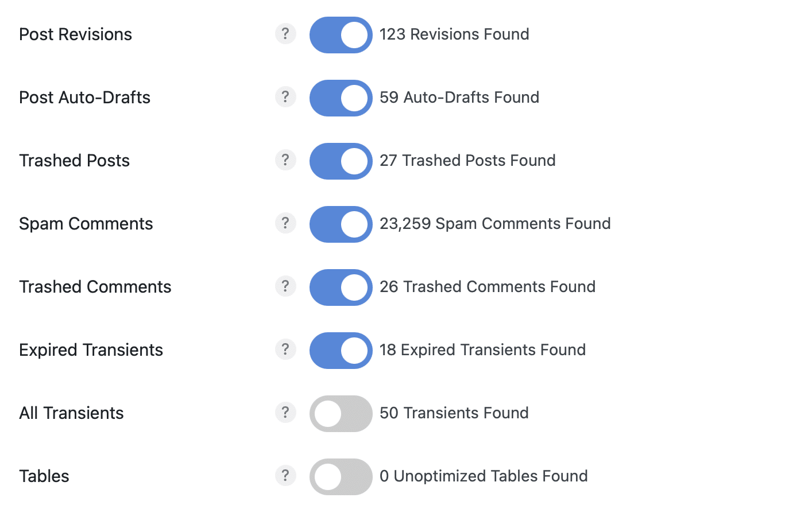Select the 23,259 Spam Comments Found label
This screenshot has width=812, height=513.
tap(495, 223)
